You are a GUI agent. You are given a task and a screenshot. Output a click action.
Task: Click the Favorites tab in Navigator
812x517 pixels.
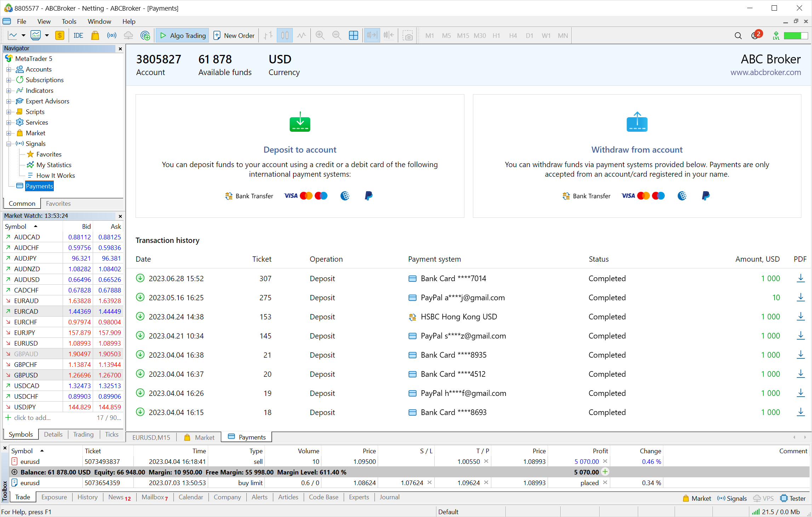(x=58, y=203)
